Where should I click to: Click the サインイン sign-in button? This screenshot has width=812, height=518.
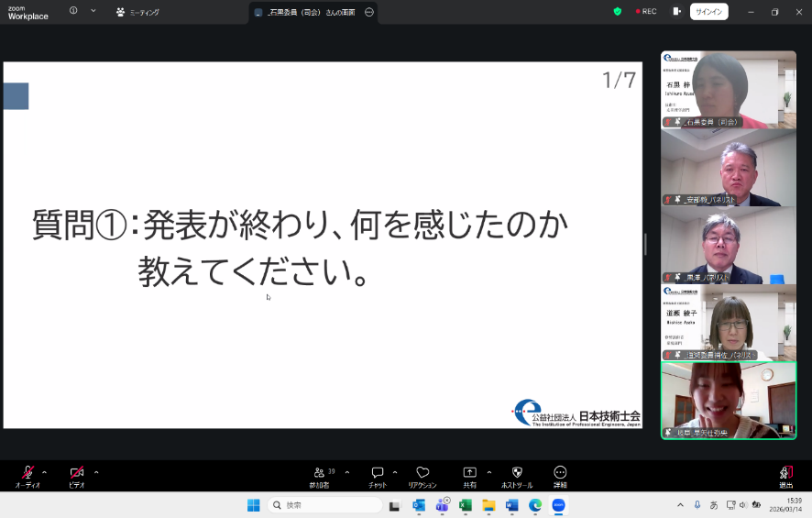(708, 12)
